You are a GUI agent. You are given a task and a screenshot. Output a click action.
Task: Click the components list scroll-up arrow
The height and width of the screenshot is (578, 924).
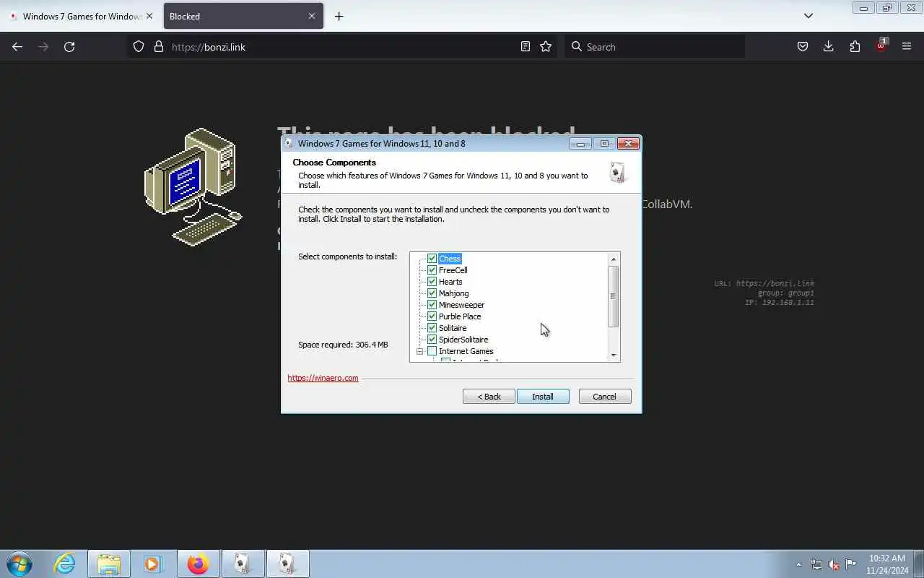(614, 259)
